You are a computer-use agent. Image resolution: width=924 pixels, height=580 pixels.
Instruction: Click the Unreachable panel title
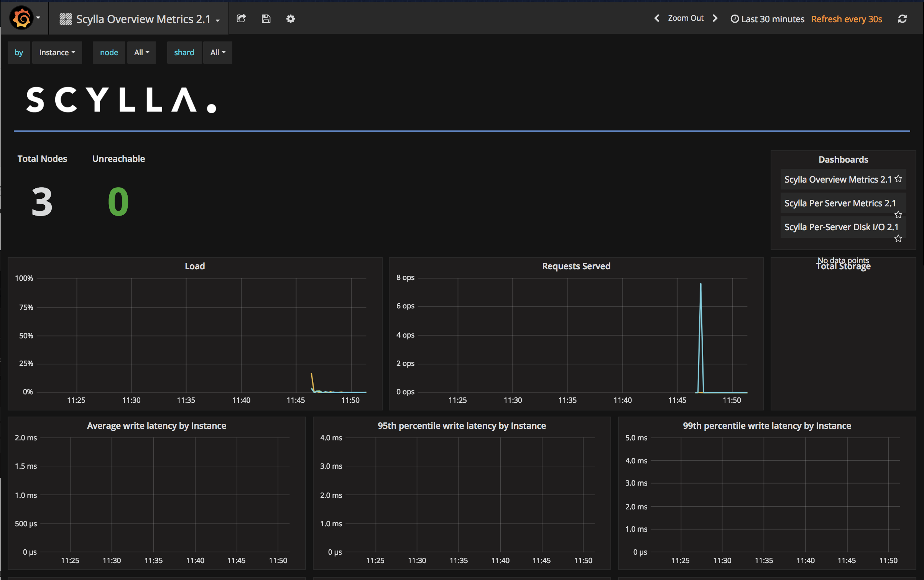[x=118, y=159]
